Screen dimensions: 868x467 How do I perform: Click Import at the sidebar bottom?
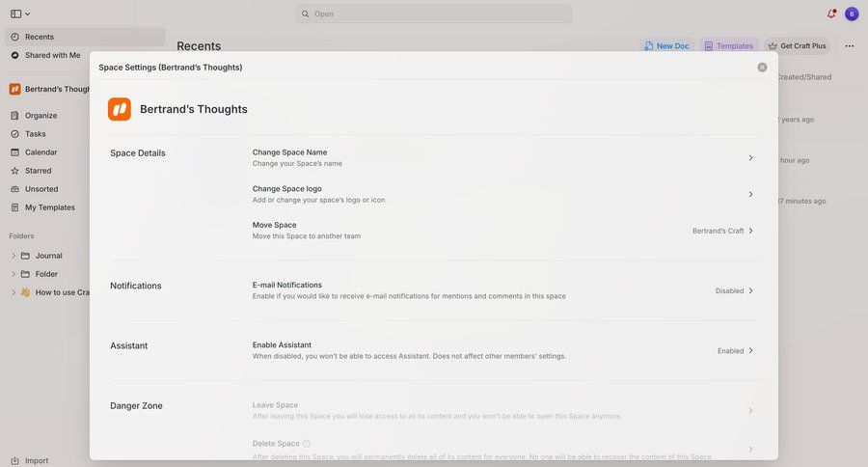click(37, 460)
